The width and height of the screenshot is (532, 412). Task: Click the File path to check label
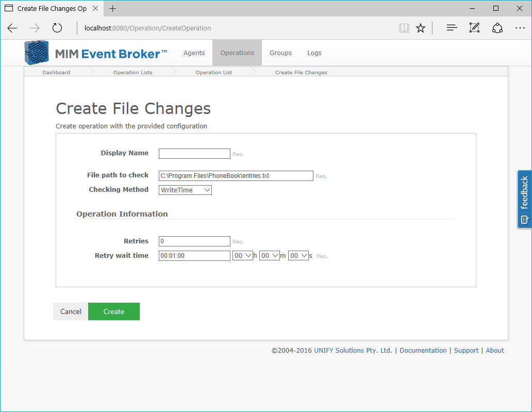tap(118, 175)
